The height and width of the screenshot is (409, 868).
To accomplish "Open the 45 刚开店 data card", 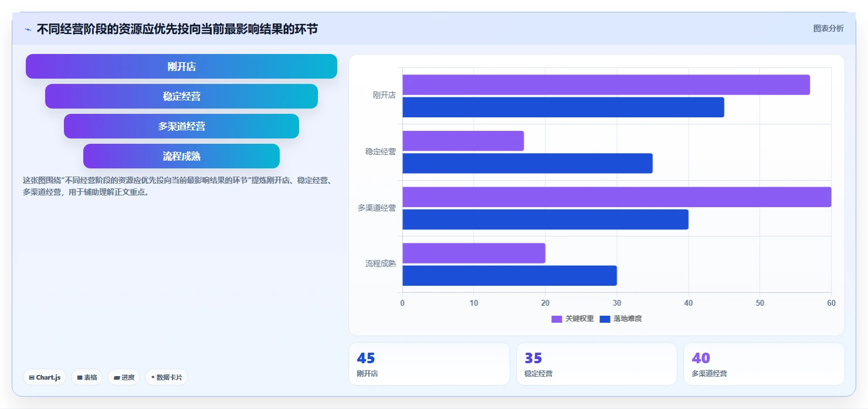I will 429,364.
